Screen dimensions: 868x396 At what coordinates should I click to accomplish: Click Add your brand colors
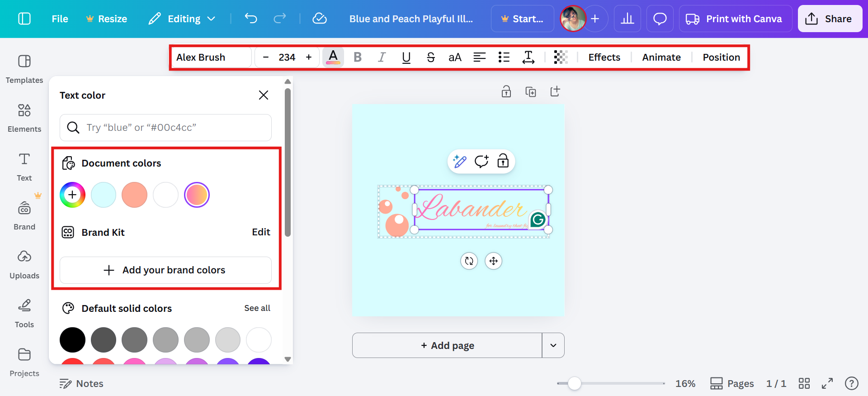tap(165, 270)
